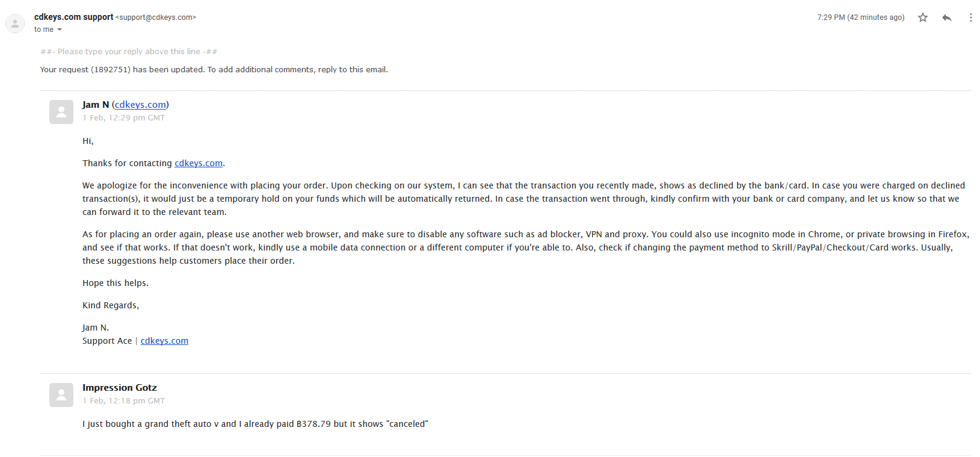Click the sender's profile avatar at top
Image resolution: width=980 pixels, height=457 pixels.
[x=15, y=23]
